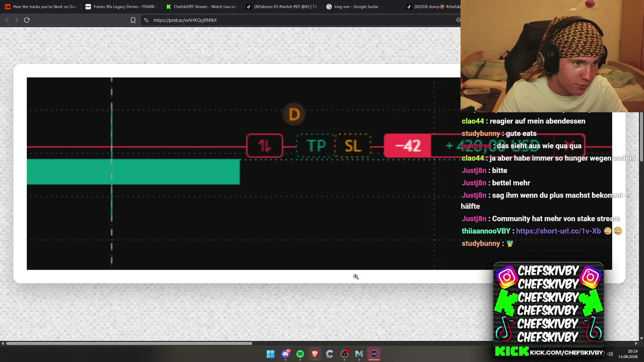The height and width of the screenshot is (362, 644).
Task: Open Discord from the taskbar
Action: (286, 354)
